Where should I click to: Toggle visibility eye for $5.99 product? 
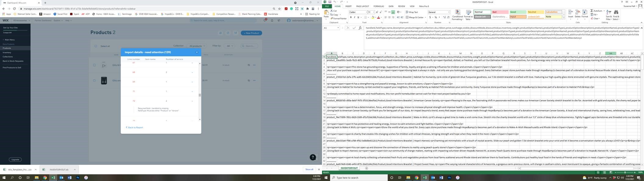(249, 80)
